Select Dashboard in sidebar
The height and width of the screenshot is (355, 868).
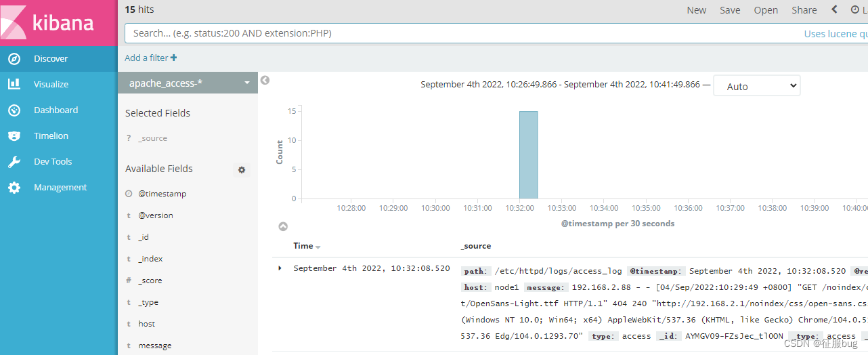[56, 110]
